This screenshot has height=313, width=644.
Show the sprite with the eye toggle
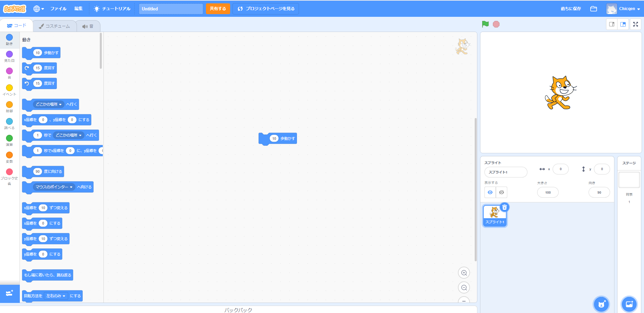(490, 192)
